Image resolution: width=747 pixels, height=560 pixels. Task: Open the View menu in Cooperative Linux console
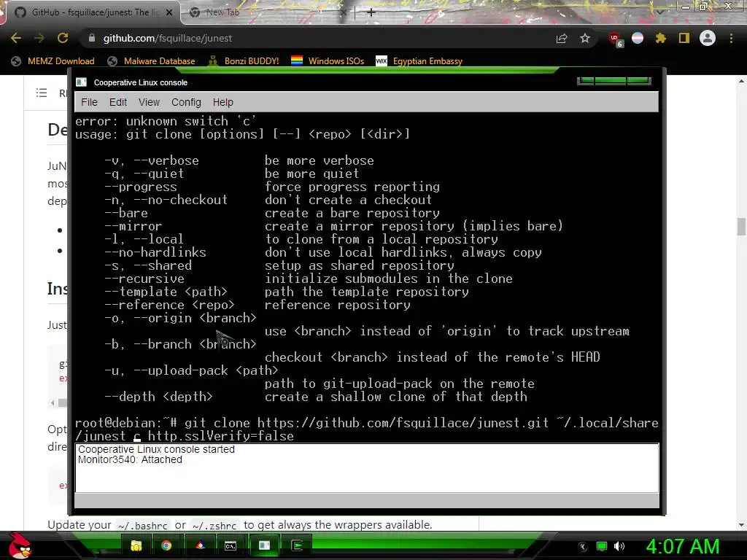[x=149, y=102]
